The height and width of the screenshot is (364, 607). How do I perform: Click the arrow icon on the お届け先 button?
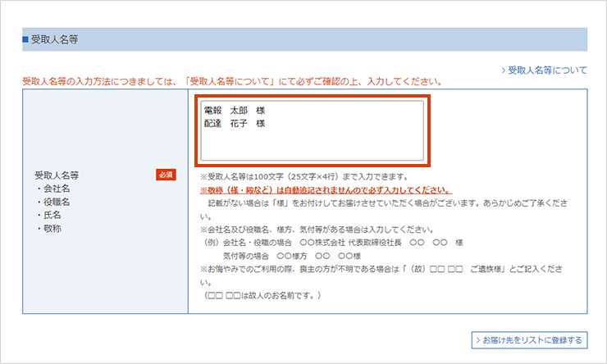pyautogui.click(x=478, y=339)
